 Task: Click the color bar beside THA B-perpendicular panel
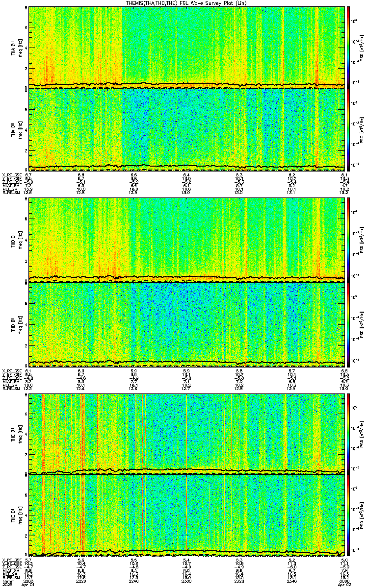click(348, 48)
